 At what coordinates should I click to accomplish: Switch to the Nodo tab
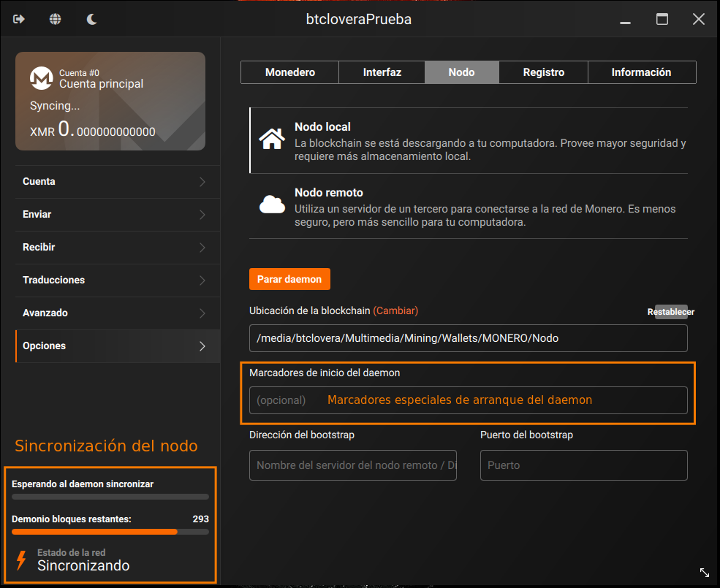461,72
